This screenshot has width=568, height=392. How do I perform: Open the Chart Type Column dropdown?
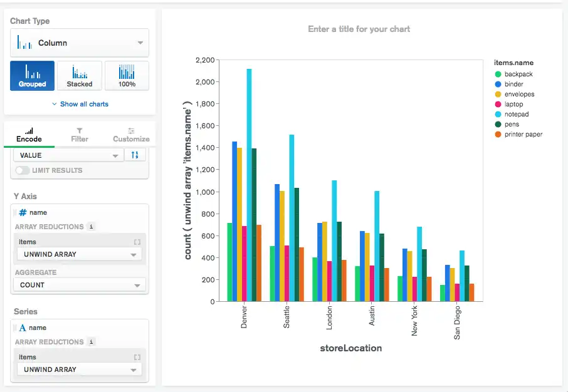pos(79,43)
